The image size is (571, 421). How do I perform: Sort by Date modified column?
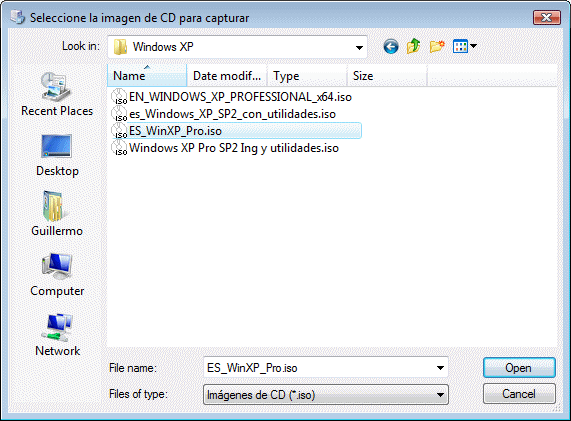227,76
